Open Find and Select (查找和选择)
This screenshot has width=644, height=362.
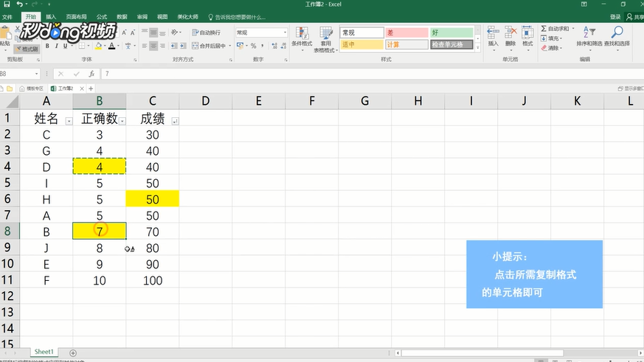pyautogui.click(x=617, y=37)
